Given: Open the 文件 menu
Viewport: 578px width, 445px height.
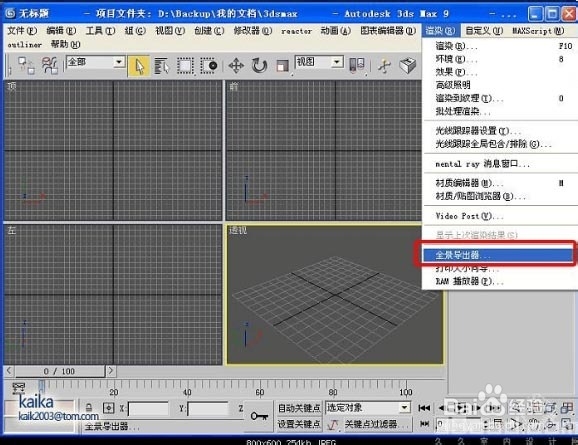Looking at the screenshot, I should [22, 31].
